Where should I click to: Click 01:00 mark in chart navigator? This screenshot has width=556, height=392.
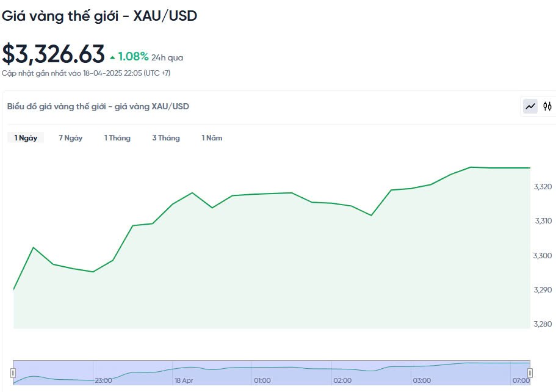[262, 380]
